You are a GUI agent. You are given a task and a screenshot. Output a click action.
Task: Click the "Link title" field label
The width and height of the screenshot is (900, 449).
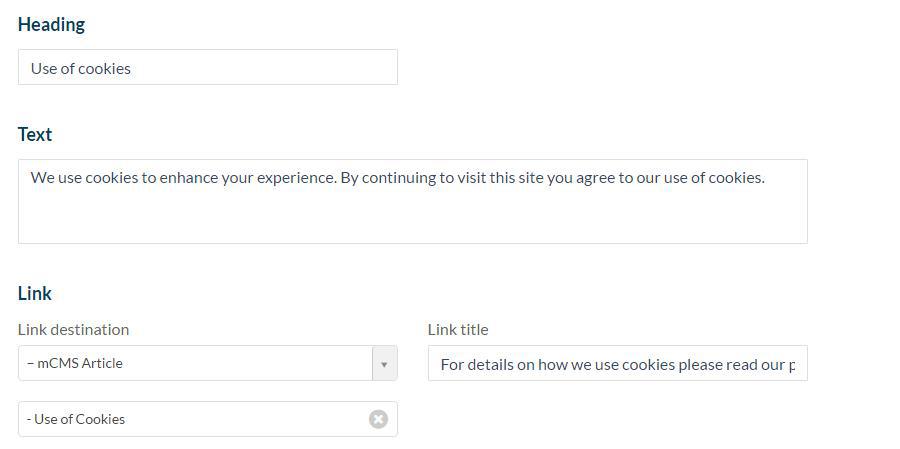458,329
